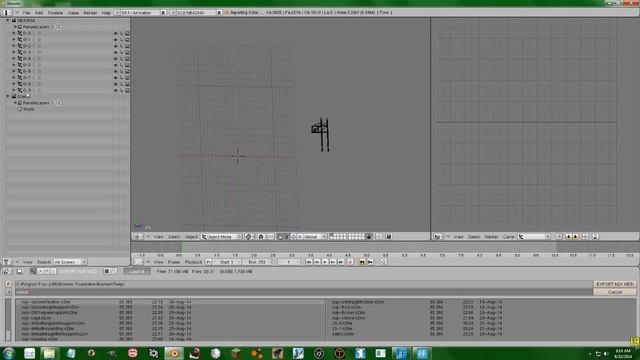Click the EXPORT NDX MDD button
This screenshot has width=640, height=360.
[x=615, y=284]
